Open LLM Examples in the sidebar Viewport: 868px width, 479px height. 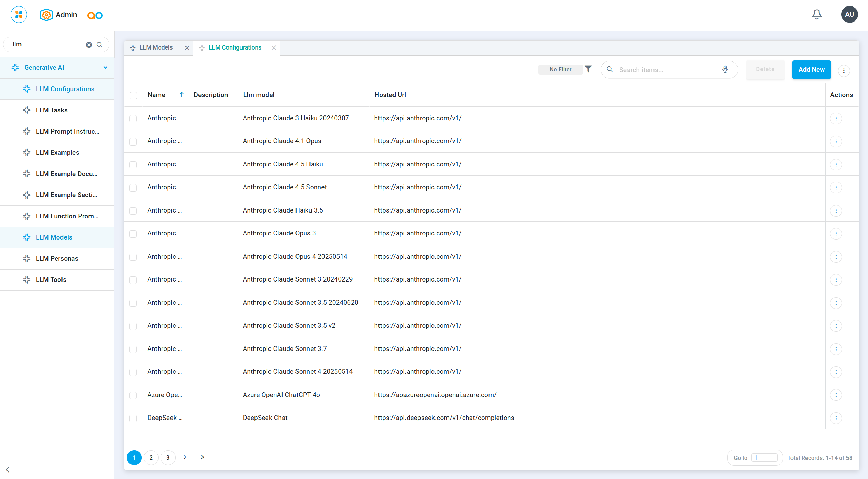coord(57,152)
